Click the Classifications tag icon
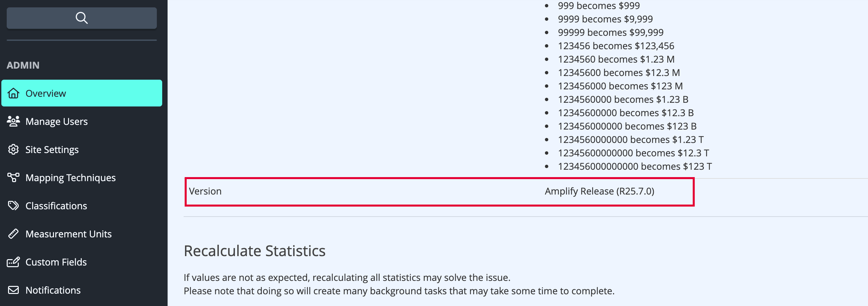This screenshot has width=868, height=306. [x=13, y=206]
